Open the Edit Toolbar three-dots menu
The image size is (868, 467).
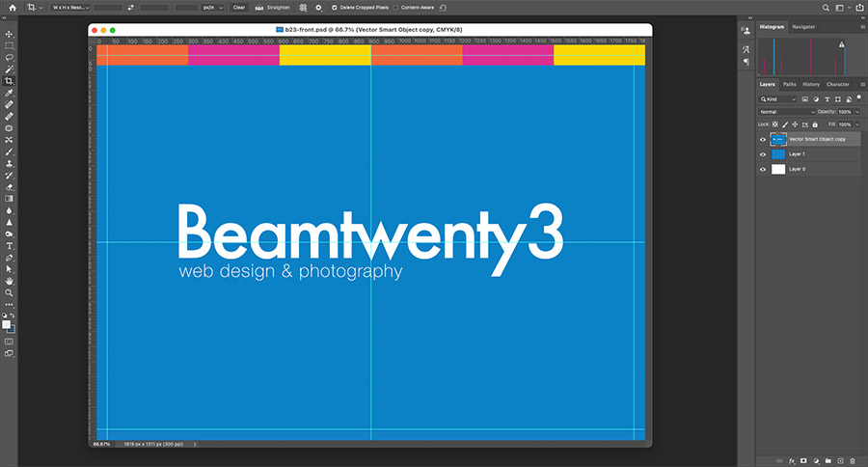pyautogui.click(x=9, y=305)
